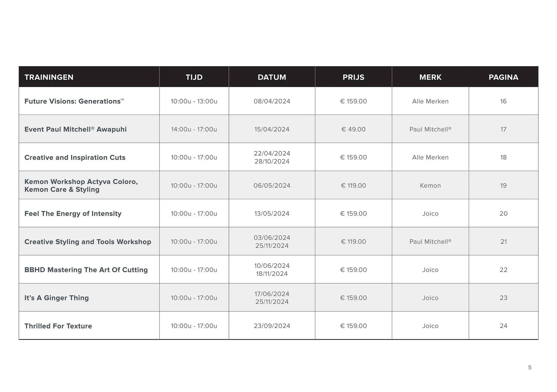Click the TRAININGEN column header
The image size is (557, 392).
49,77
